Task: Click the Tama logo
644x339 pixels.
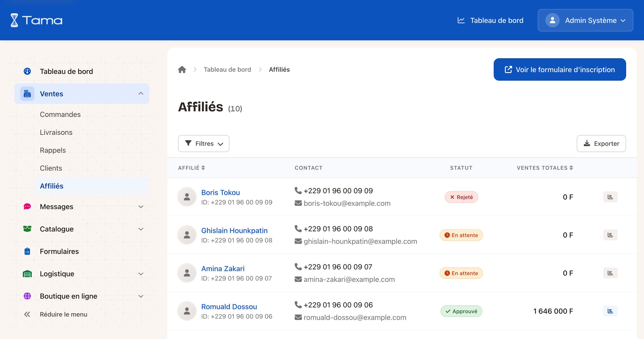Action: [x=36, y=20]
